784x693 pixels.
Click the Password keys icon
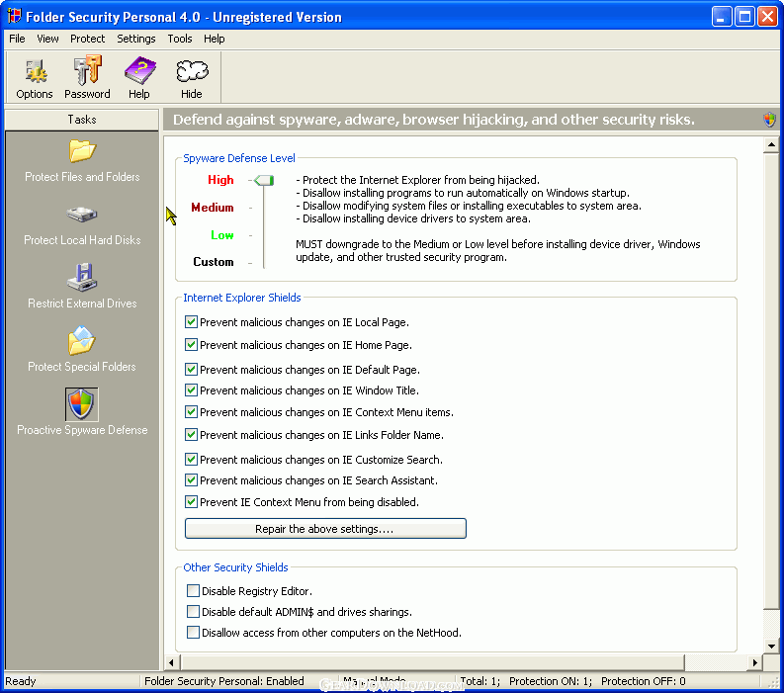click(x=87, y=70)
